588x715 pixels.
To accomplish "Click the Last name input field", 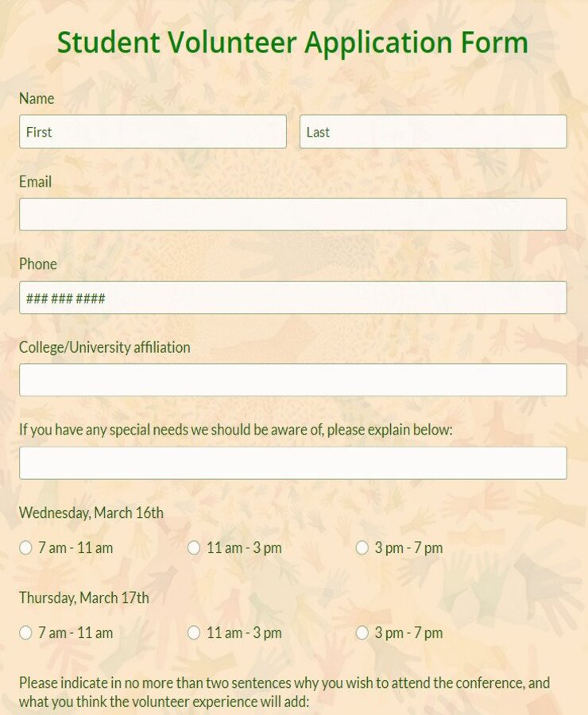I will [433, 132].
